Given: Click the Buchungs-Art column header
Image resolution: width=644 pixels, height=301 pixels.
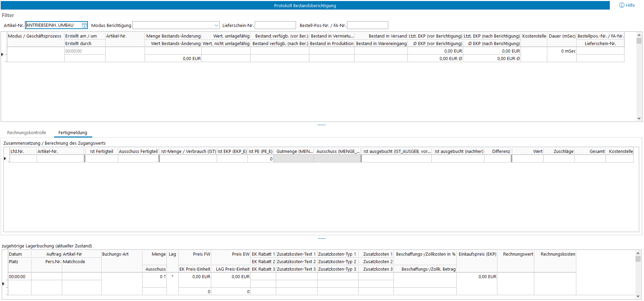Looking at the screenshot, I should 116,254.
